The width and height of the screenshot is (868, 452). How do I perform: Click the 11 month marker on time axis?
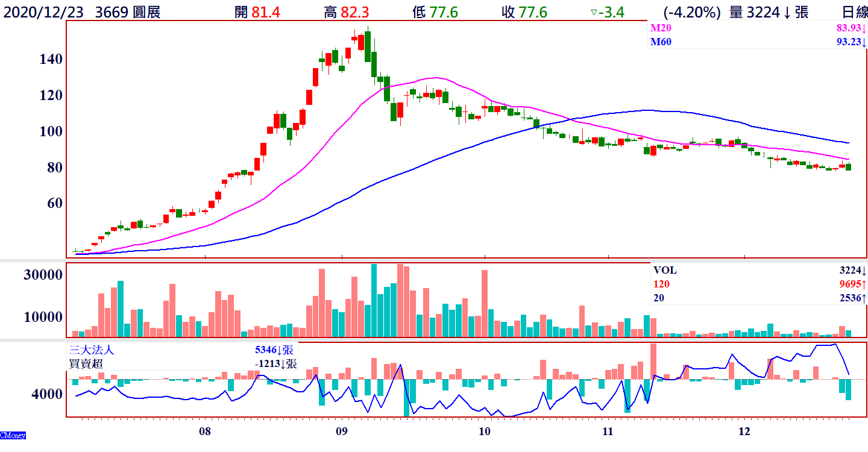click(608, 432)
